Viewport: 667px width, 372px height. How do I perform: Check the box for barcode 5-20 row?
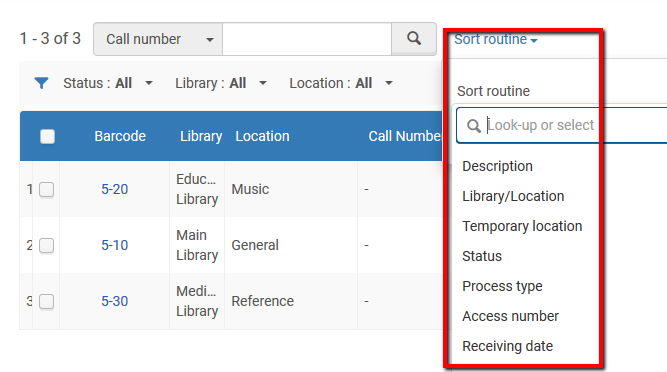[x=46, y=190]
